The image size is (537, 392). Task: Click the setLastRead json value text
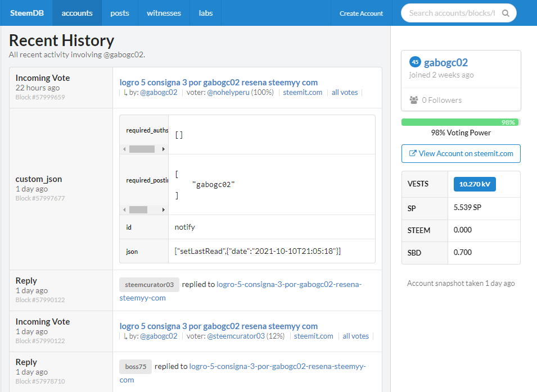coord(258,252)
